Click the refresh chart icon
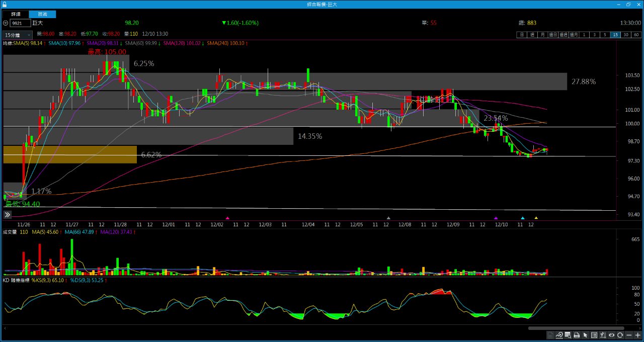 [620, 335]
